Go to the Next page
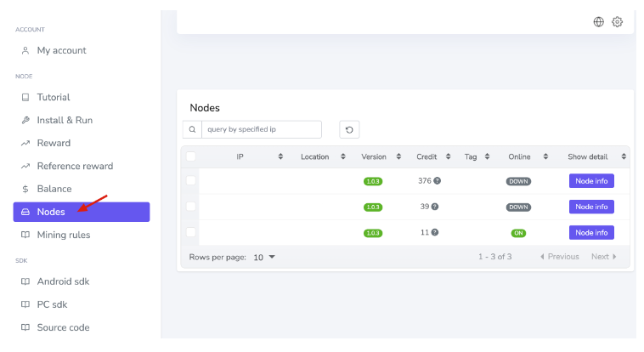The height and width of the screenshot is (352, 644). 604,257
